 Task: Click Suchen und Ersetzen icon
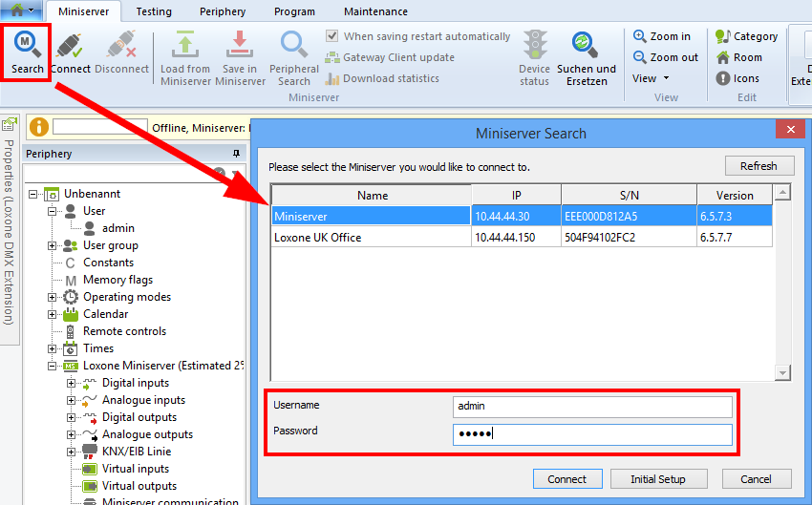pos(586,46)
